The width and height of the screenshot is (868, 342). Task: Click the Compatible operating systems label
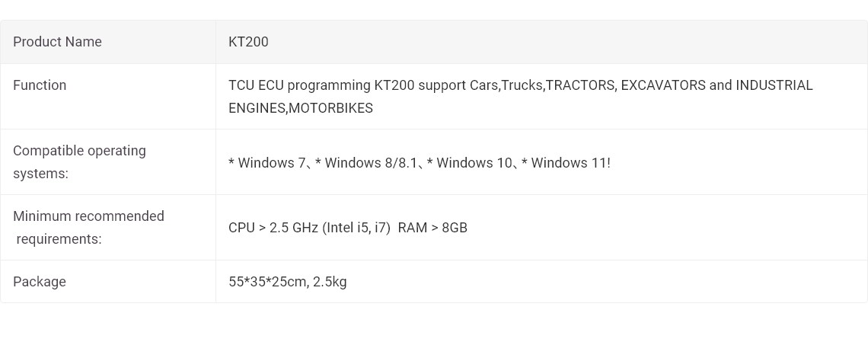click(80, 162)
